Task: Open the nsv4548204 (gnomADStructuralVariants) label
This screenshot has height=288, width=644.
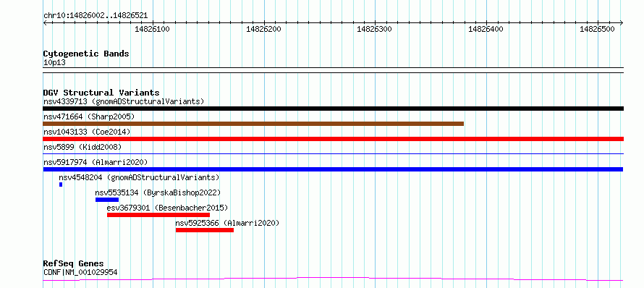Action: pos(139,177)
